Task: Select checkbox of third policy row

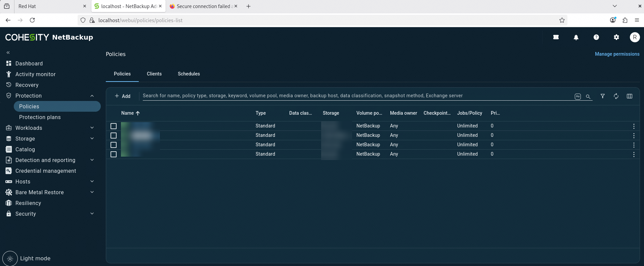Action: click(x=114, y=145)
